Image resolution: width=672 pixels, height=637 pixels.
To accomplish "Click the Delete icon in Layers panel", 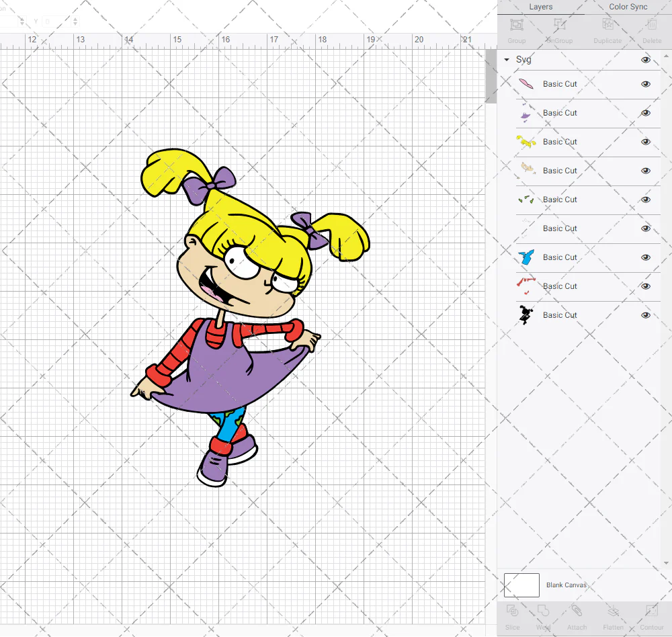I will (651, 26).
